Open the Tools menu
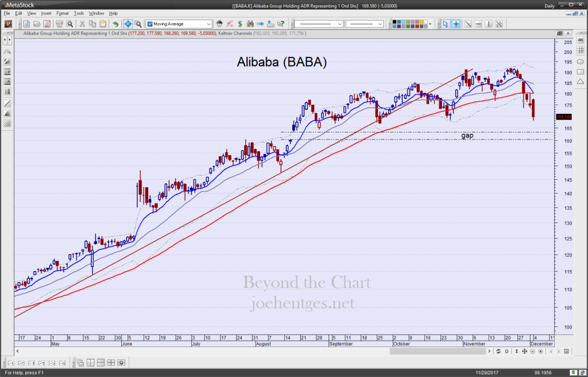Screen dimensions: 588x377 point(79,13)
